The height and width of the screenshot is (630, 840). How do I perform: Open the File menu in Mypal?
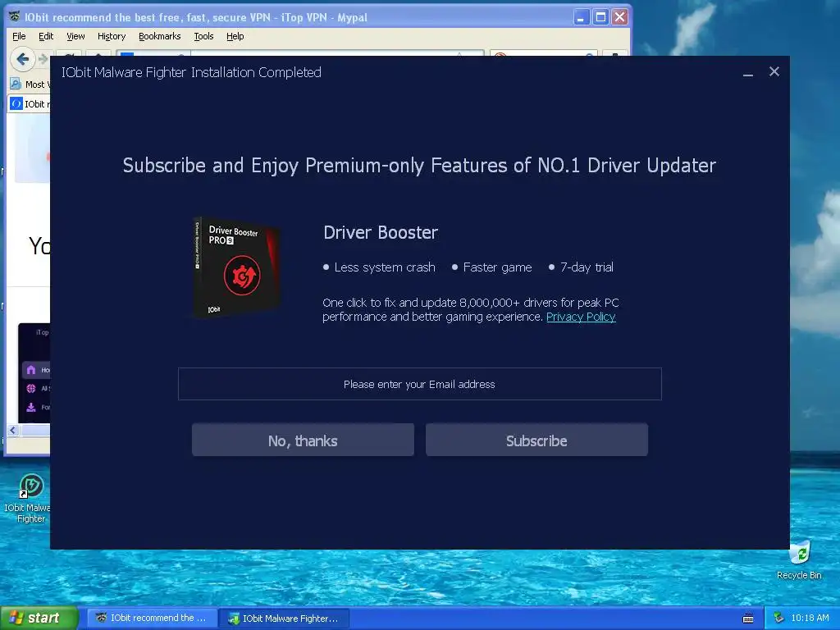click(19, 36)
